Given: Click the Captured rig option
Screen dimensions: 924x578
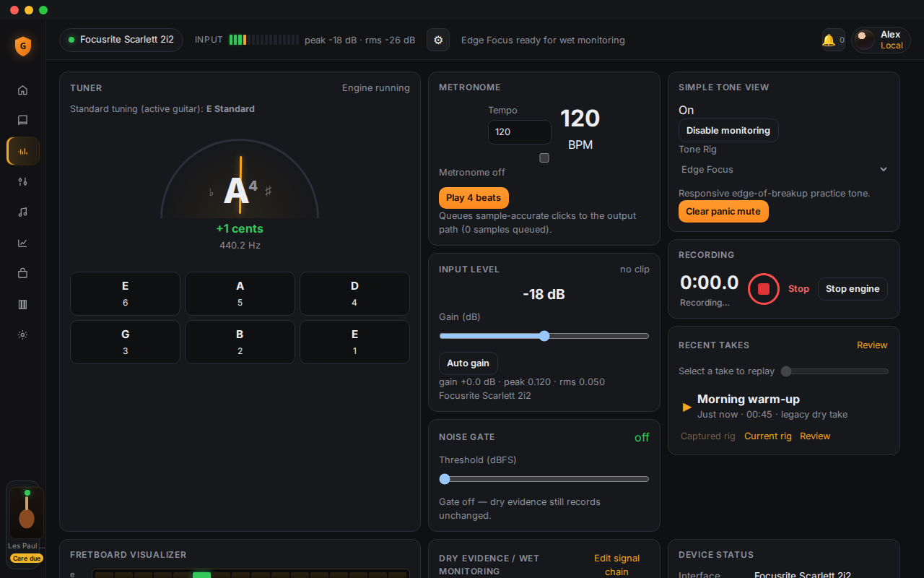Looking at the screenshot, I should tap(708, 436).
